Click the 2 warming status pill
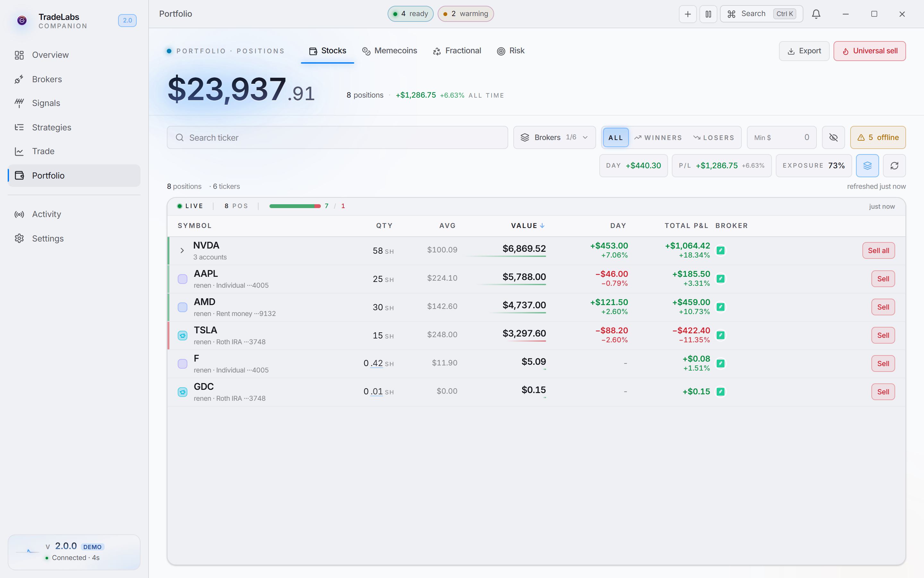This screenshot has height=578, width=924. 466,14
